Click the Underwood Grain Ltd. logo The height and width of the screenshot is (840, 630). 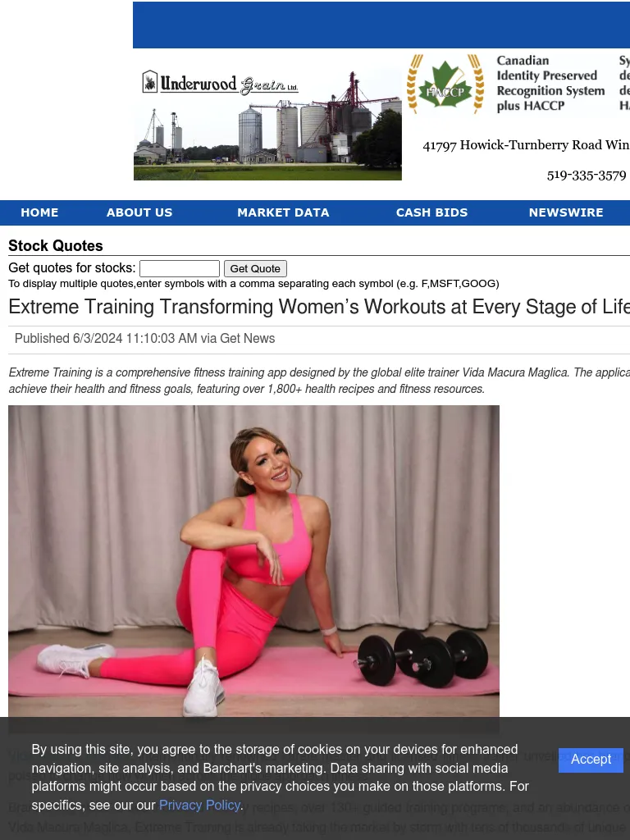[x=220, y=83]
